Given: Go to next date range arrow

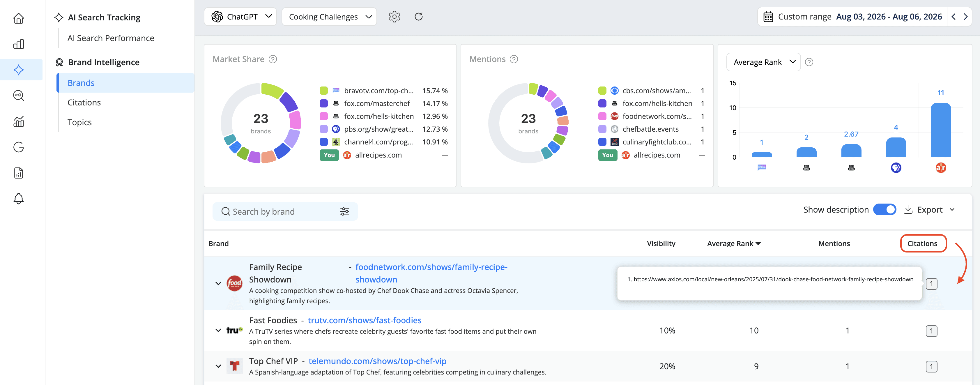Looking at the screenshot, I should (x=965, y=17).
